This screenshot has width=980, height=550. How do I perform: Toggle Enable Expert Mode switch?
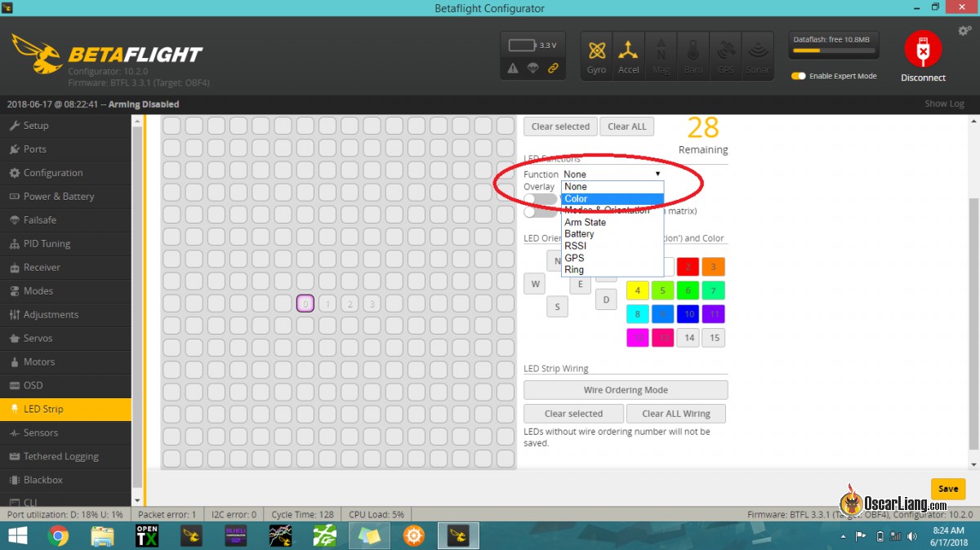point(799,76)
